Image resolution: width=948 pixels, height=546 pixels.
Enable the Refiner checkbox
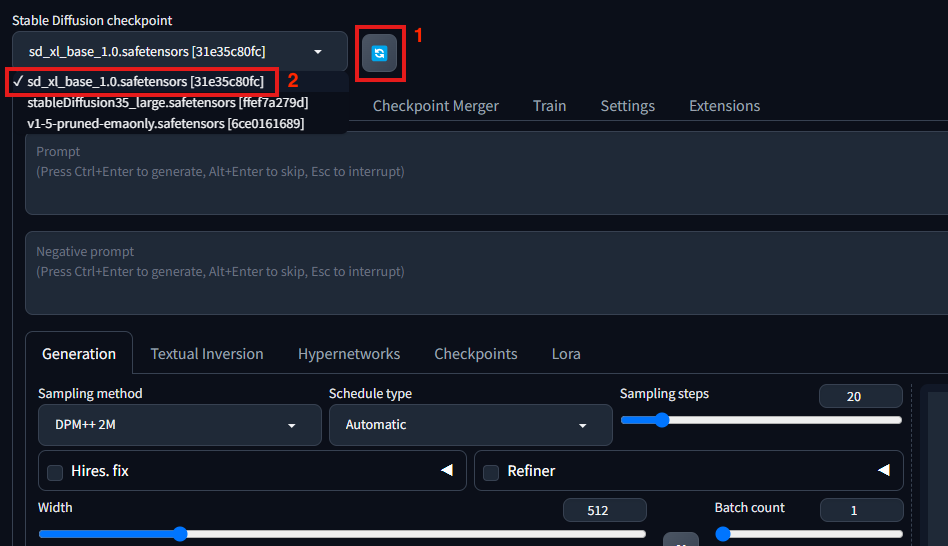[491, 472]
